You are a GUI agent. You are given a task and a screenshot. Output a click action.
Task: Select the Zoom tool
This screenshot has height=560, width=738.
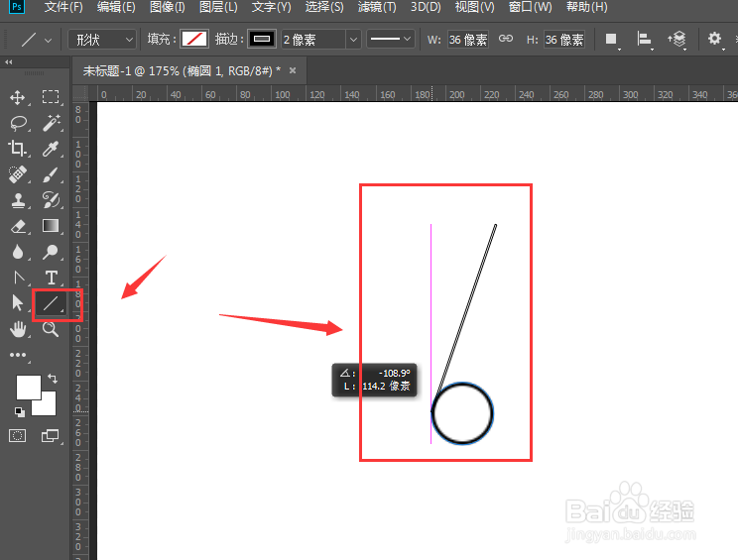point(51,329)
